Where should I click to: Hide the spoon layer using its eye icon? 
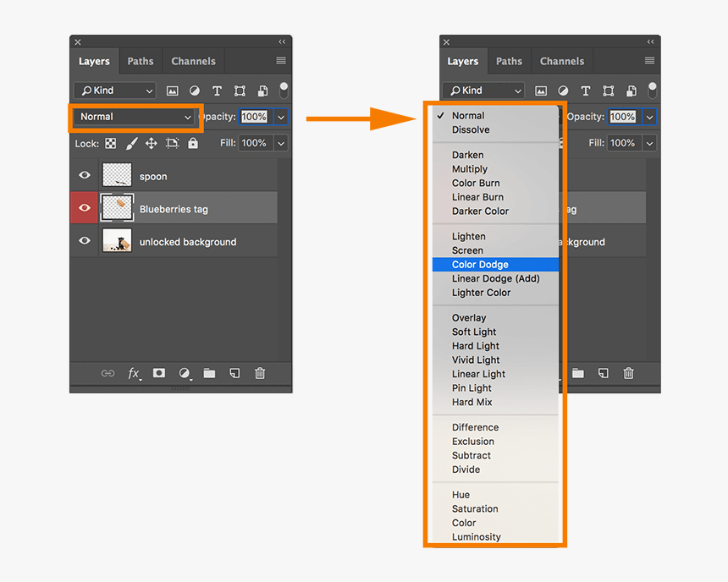tap(84, 176)
